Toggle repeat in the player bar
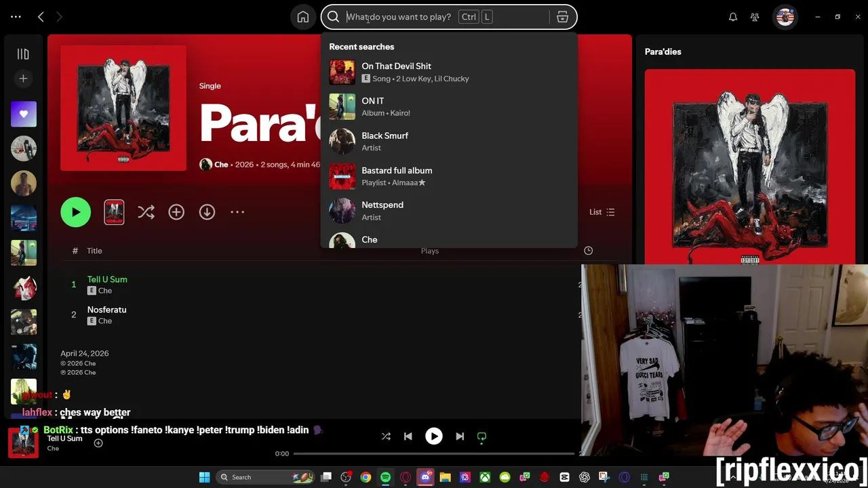 pos(481,436)
